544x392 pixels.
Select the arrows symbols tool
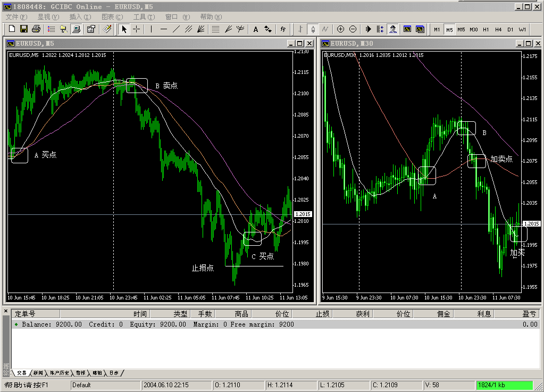pos(268,29)
